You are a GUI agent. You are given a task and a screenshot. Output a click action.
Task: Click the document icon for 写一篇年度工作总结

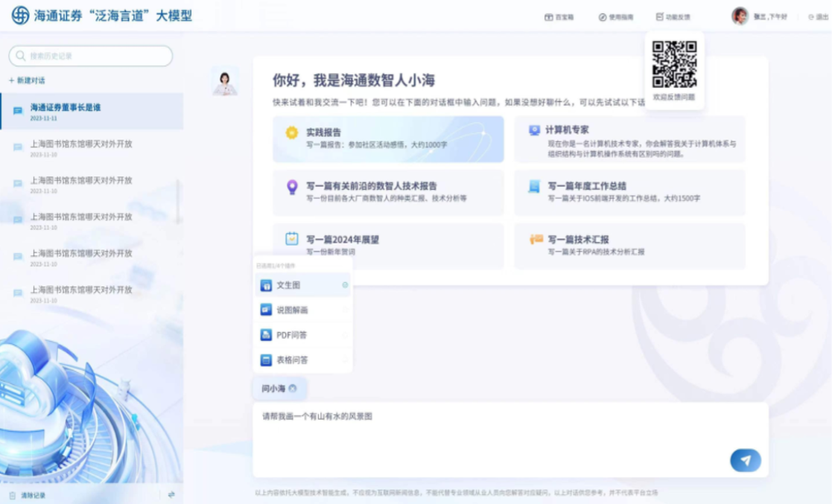click(x=534, y=186)
